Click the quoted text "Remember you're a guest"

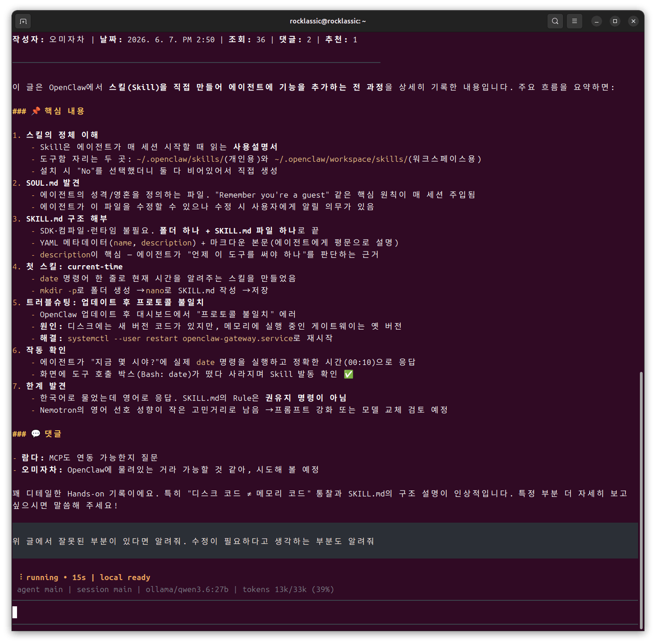[x=272, y=195]
